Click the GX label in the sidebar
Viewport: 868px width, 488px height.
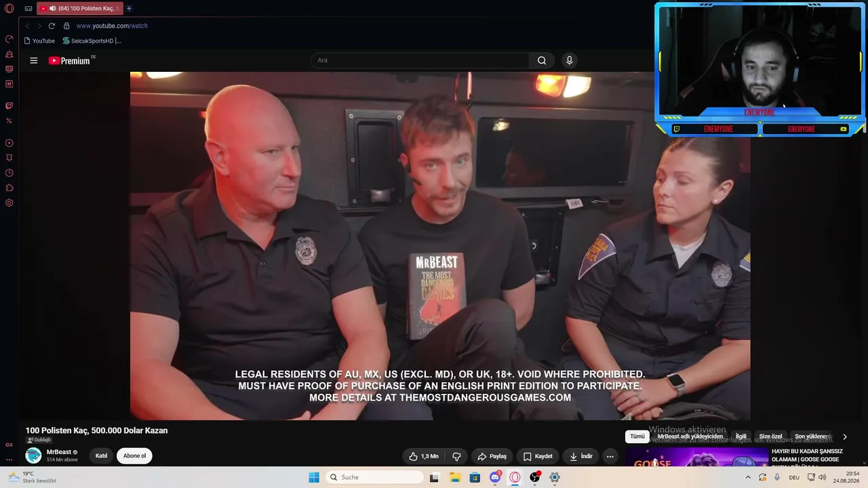tap(9, 445)
